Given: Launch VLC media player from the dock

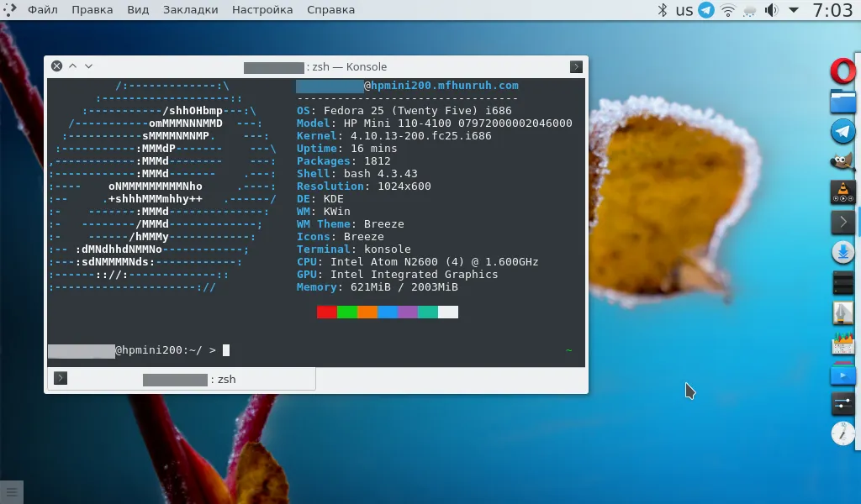Looking at the screenshot, I should coord(843,192).
